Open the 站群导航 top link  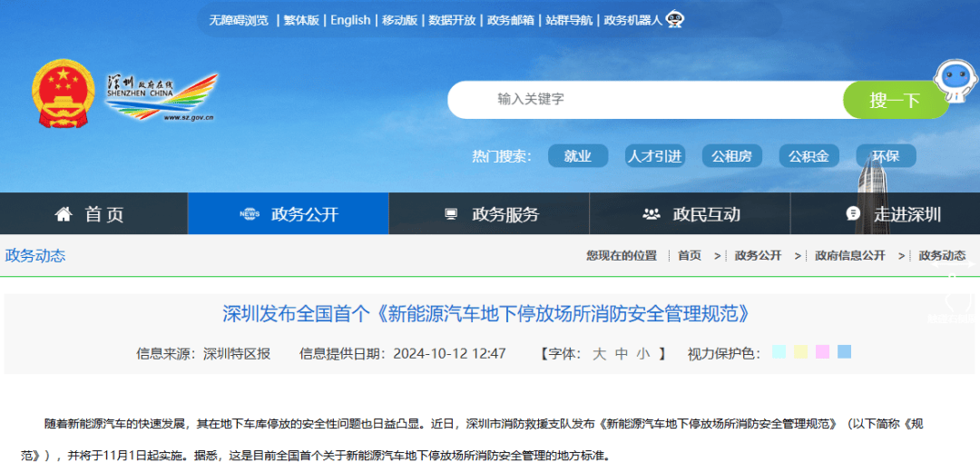569,20
